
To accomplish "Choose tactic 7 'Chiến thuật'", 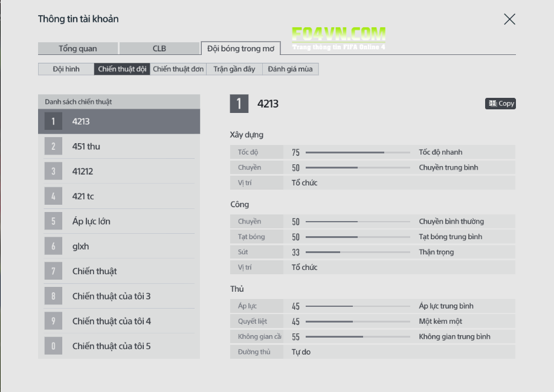I will point(119,271).
